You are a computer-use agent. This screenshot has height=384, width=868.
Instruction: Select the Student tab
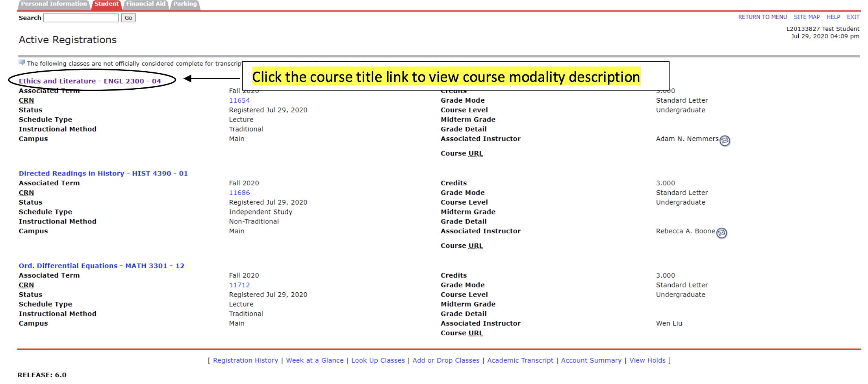[106, 4]
